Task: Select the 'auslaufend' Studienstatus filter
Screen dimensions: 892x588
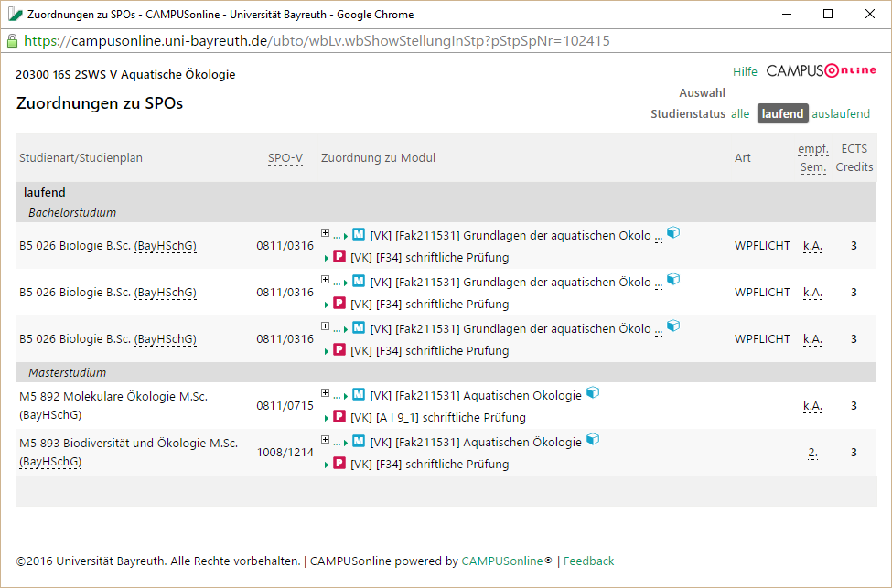Action: 841,113
